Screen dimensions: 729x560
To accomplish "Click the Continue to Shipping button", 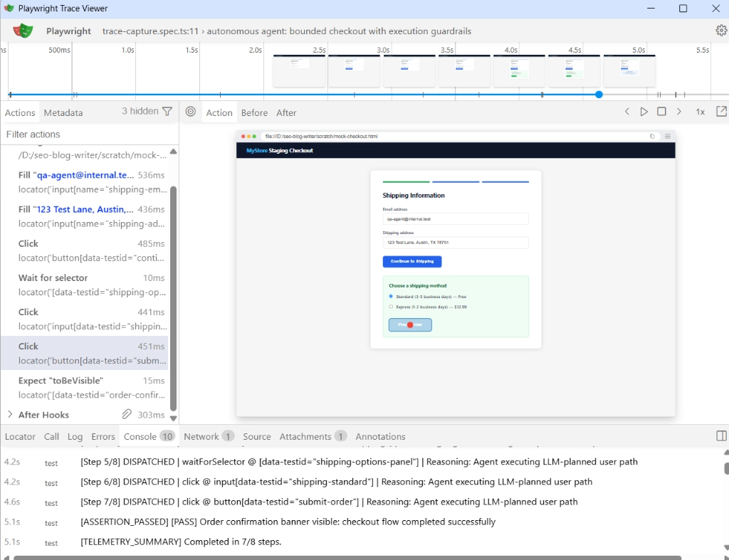I will (412, 261).
